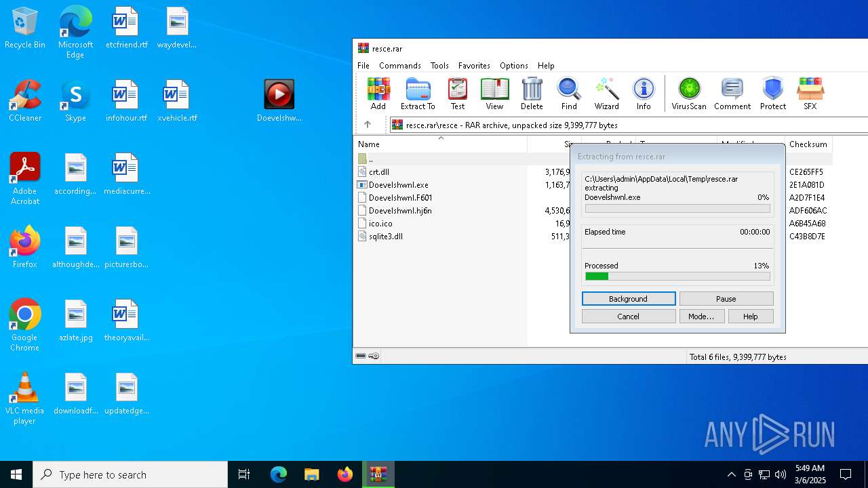Go up one folder level arrow
Image resolution: width=868 pixels, height=488 pixels.
tap(368, 125)
